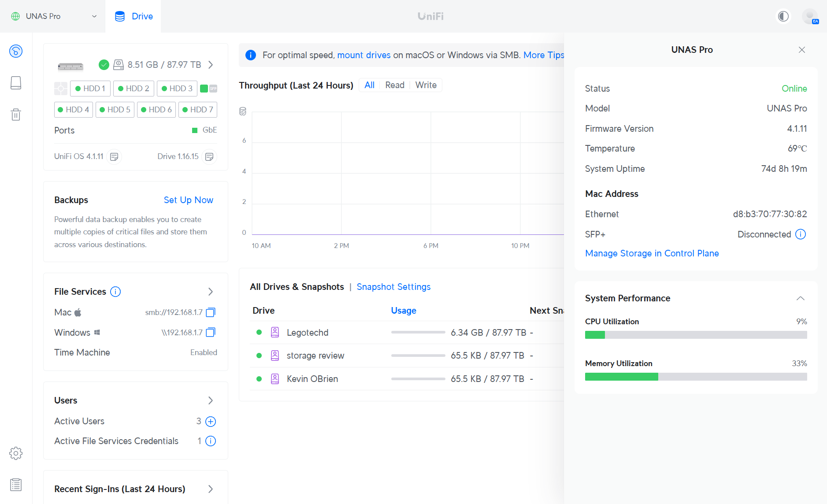
Task: Open the Storage device sidebar icon
Action: 16,83
